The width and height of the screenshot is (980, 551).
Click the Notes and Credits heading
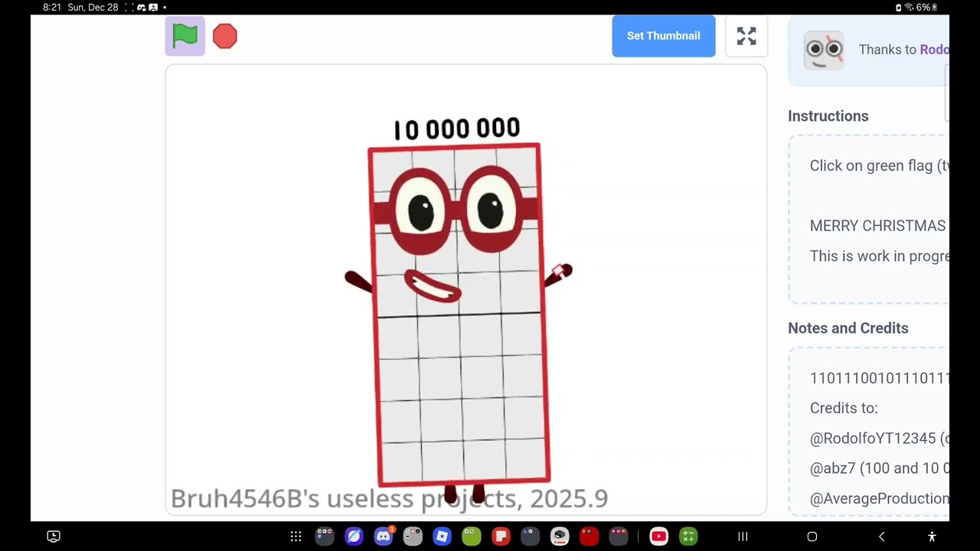pos(848,328)
